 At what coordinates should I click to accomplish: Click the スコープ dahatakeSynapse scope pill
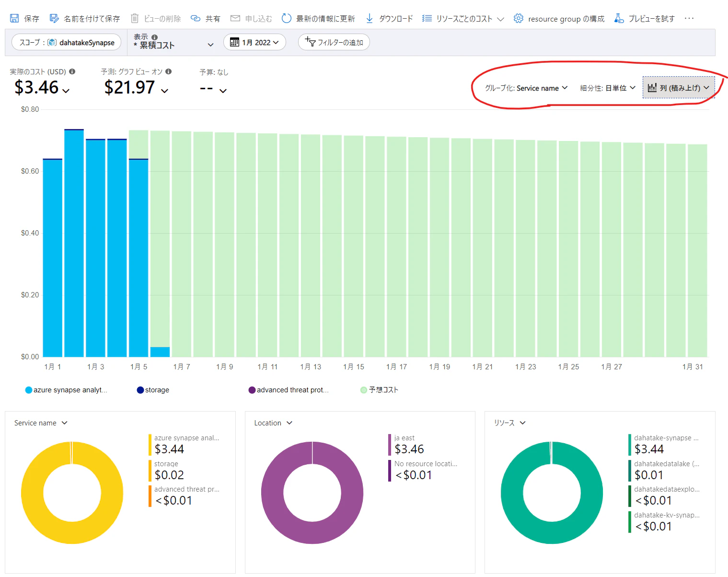[67, 42]
